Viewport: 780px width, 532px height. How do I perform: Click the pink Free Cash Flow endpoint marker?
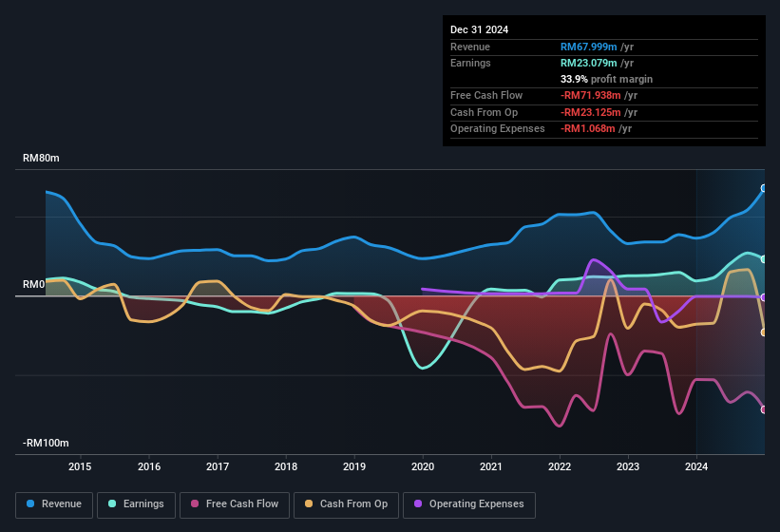pos(764,409)
